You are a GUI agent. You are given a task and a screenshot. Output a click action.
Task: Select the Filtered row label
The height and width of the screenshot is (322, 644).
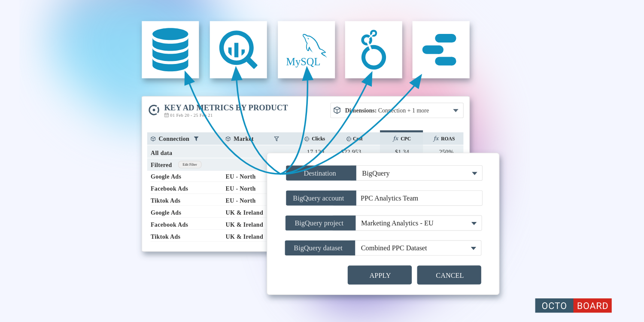(x=161, y=165)
